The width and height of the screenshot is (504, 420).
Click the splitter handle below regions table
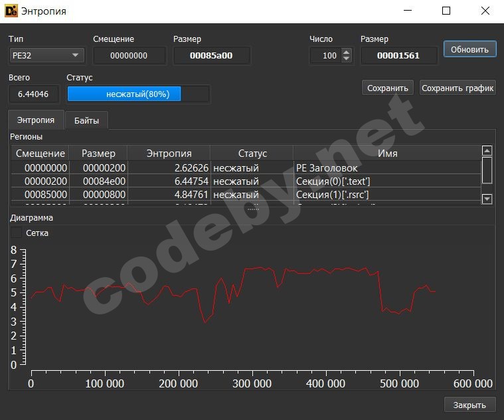point(253,209)
